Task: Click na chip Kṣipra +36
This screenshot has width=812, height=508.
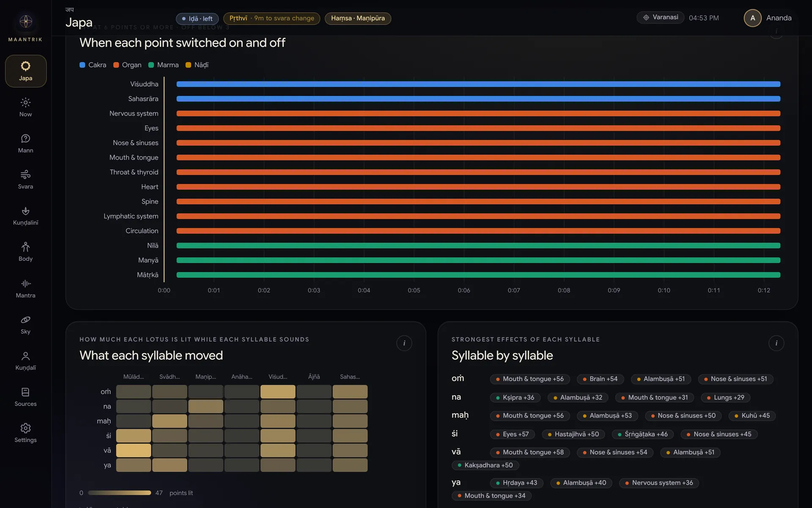Action: click(x=515, y=398)
